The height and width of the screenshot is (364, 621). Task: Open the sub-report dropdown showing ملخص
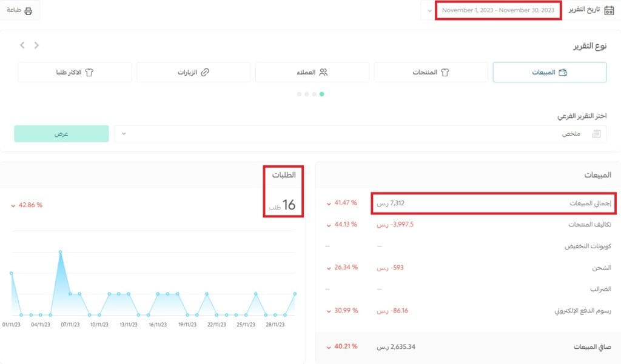[x=360, y=134]
